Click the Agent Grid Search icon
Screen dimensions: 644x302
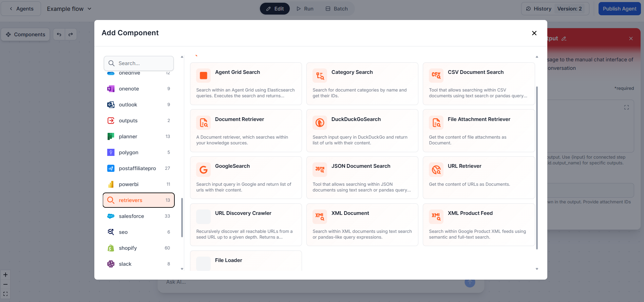[x=203, y=76]
